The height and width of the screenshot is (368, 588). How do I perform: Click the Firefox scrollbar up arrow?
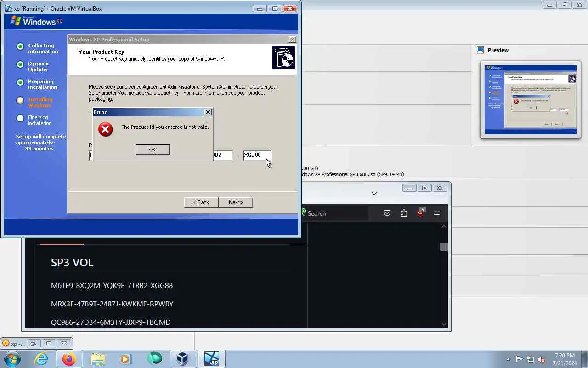coord(444,226)
